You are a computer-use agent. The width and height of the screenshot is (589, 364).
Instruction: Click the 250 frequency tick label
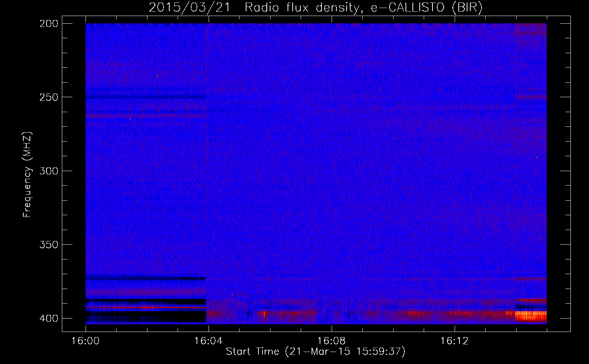click(x=48, y=97)
